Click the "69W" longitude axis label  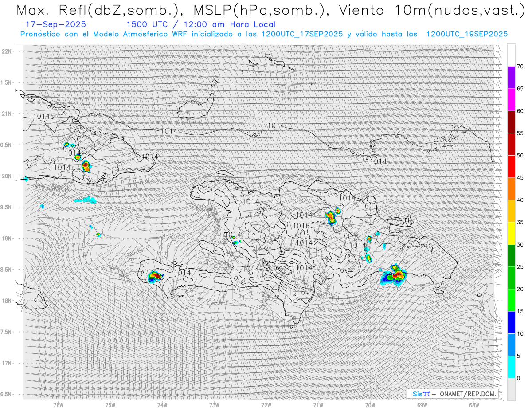pos(422,405)
